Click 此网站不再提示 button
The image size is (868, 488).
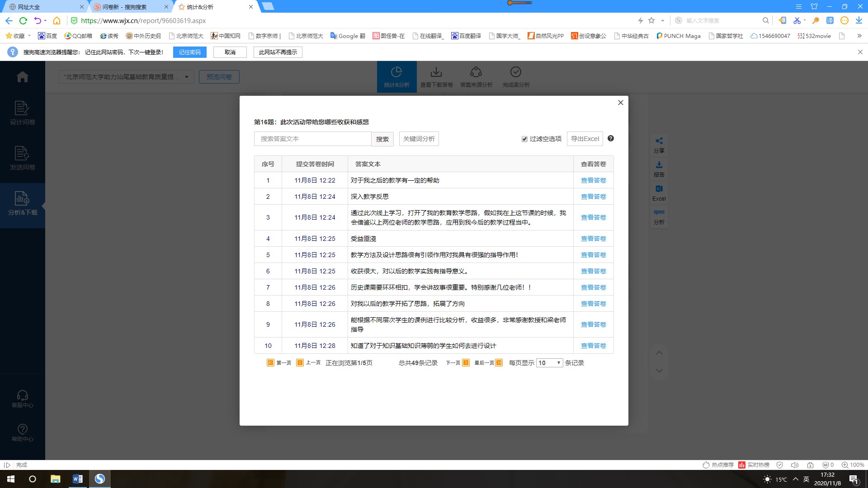click(278, 52)
